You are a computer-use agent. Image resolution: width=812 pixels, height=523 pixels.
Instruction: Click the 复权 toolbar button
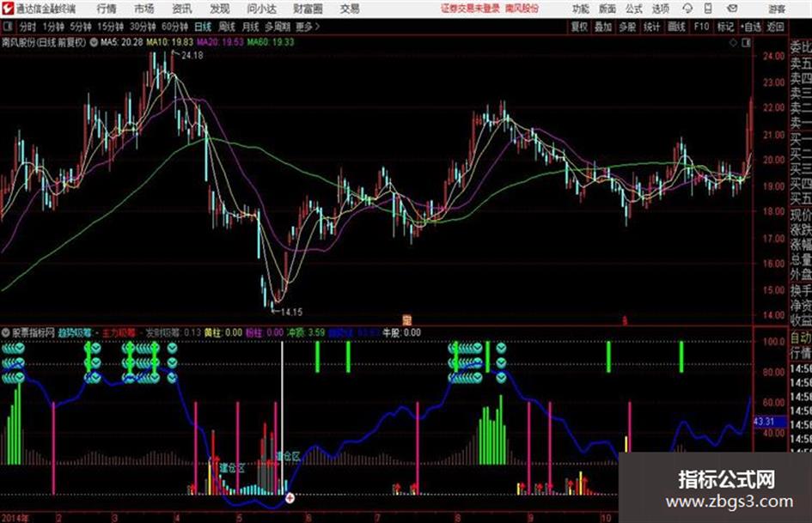[579, 27]
